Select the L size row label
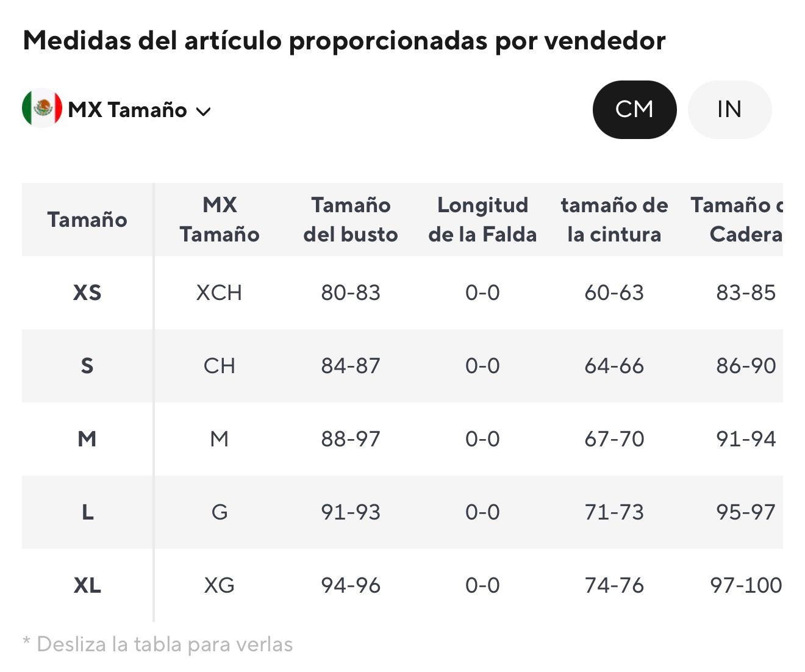The height and width of the screenshot is (672, 805). [87, 512]
